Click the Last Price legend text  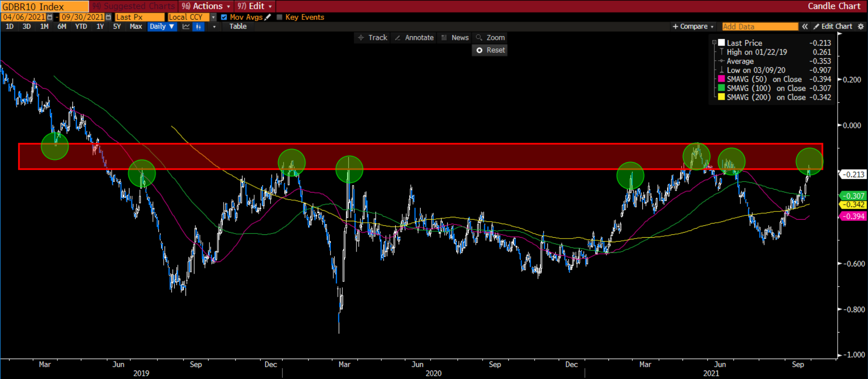(x=745, y=43)
